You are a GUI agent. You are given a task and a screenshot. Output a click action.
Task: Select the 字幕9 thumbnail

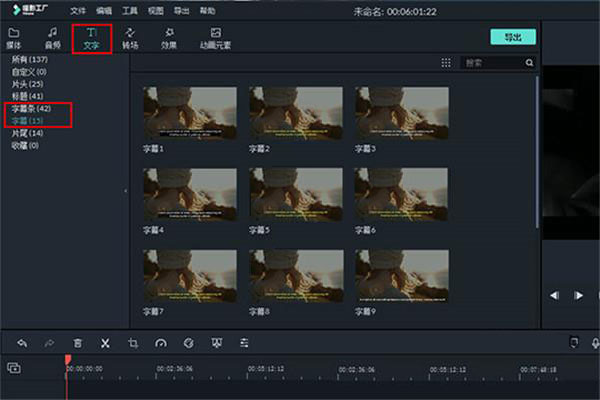point(402,276)
